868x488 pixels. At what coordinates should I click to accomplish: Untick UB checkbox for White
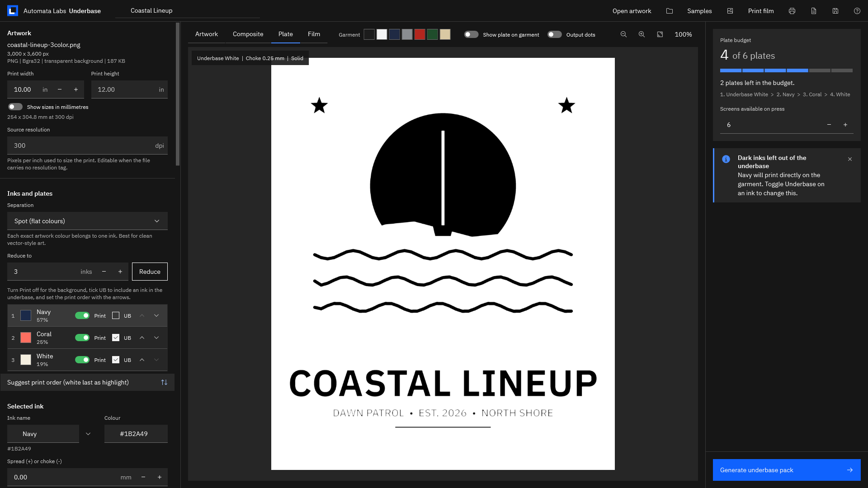(x=116, y=360)
